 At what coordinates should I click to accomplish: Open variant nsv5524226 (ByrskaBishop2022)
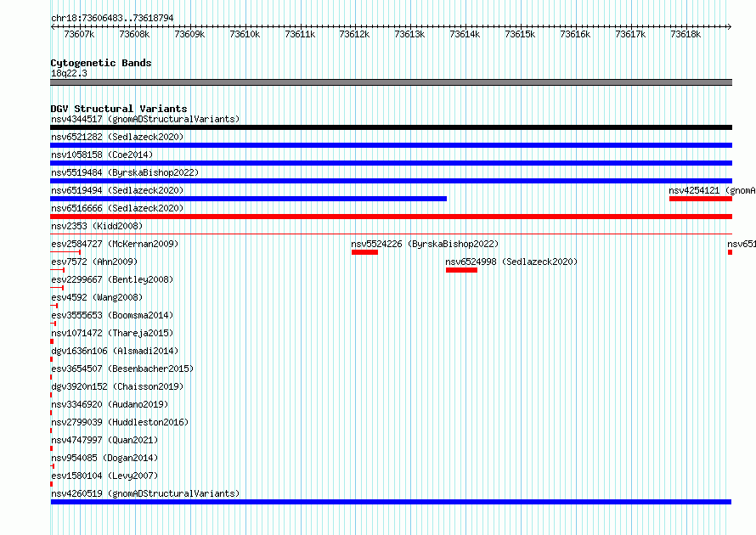click(425, 244)
